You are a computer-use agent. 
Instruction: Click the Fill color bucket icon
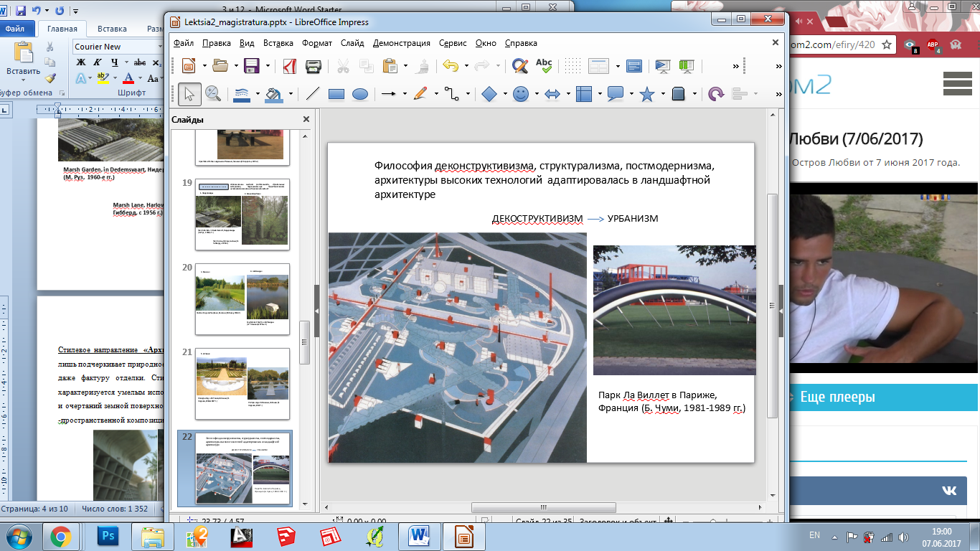click(x=273, y=94)
